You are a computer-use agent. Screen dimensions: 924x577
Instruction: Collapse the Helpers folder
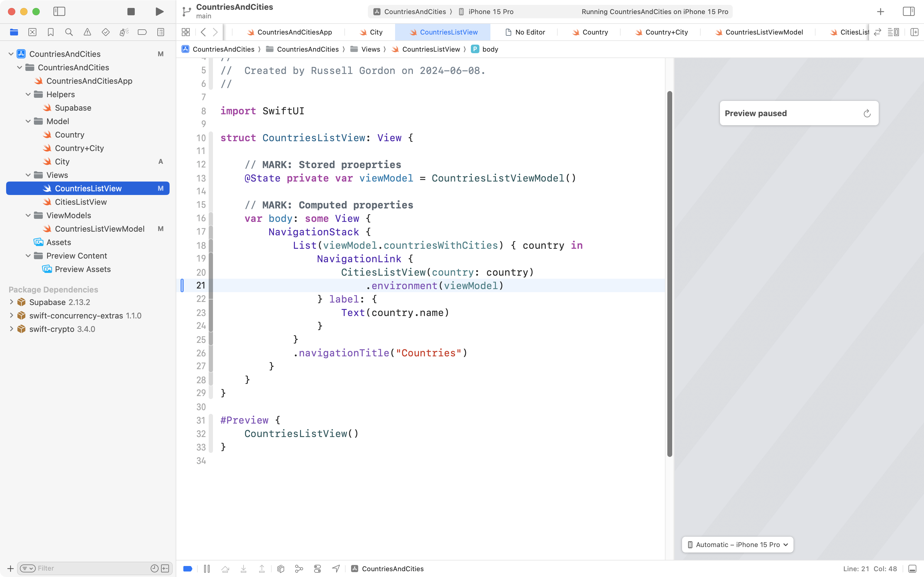click(28, 94)
